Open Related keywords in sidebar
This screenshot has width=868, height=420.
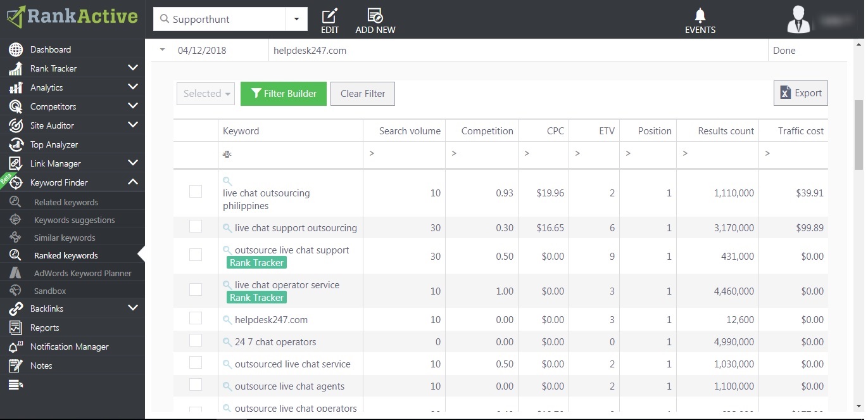pyautogui.click(x=66, y=202)
